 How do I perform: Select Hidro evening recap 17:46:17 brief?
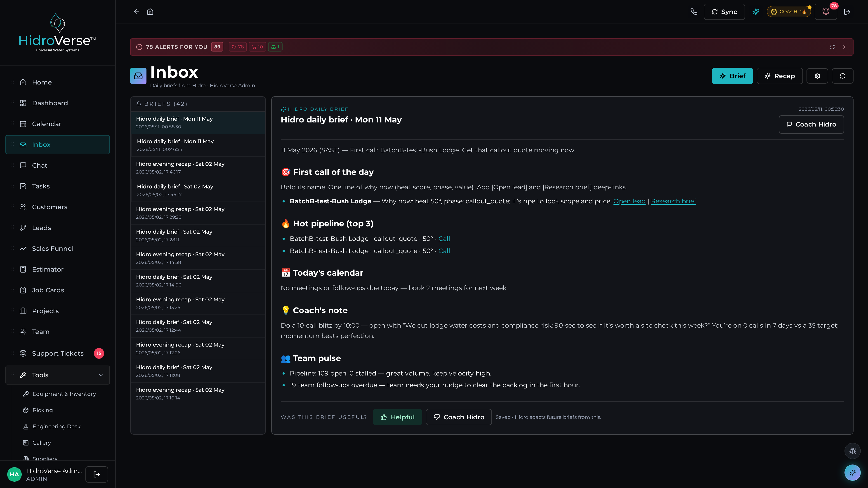tap(198, 168)
